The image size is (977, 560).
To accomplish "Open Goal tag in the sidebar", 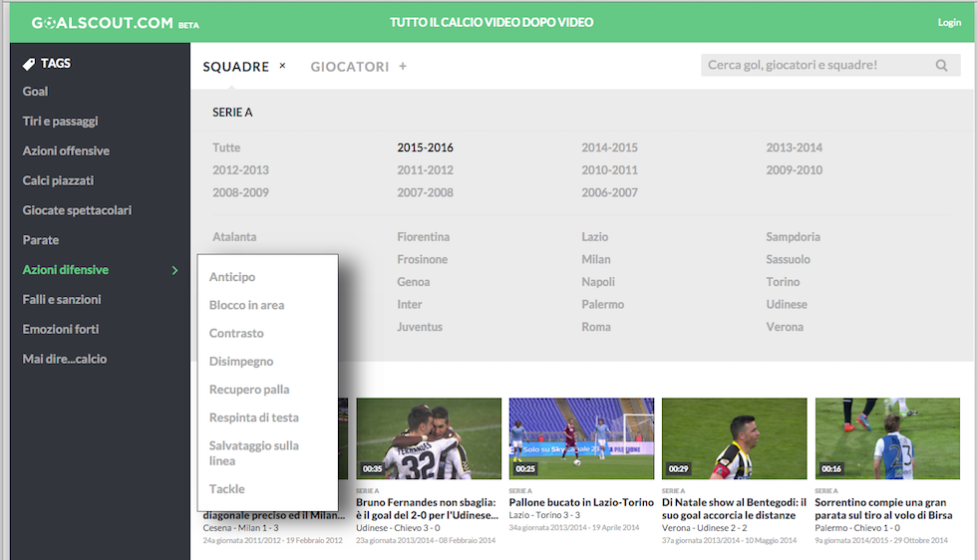I will tap(36, 92).
